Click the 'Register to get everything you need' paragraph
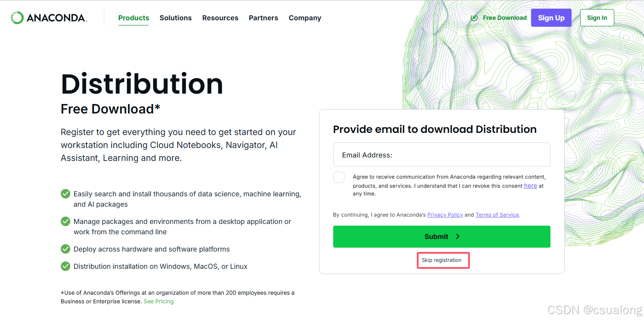The height and width of the screenshot is (321, 644). coord(178,145)
